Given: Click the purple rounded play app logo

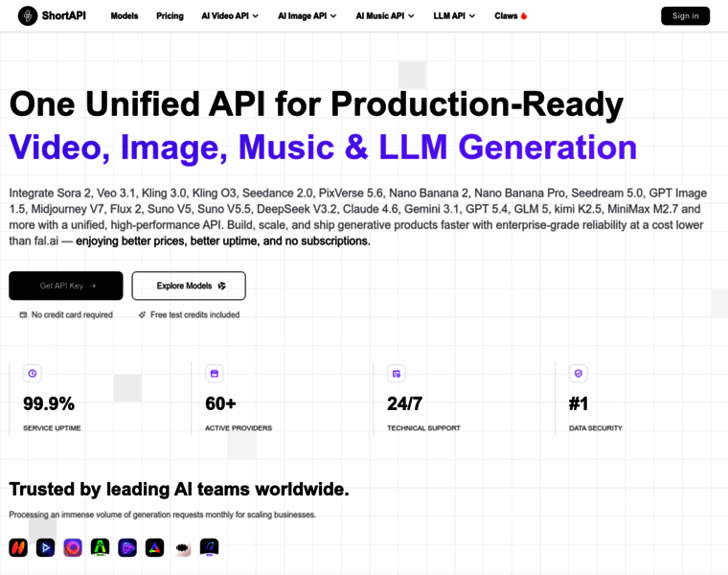Looking at the screenshot, I should (127, 547).
